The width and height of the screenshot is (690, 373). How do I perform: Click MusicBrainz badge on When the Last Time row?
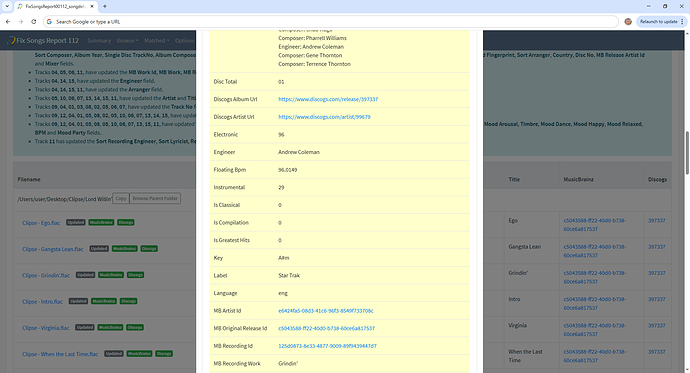(139, 354)
